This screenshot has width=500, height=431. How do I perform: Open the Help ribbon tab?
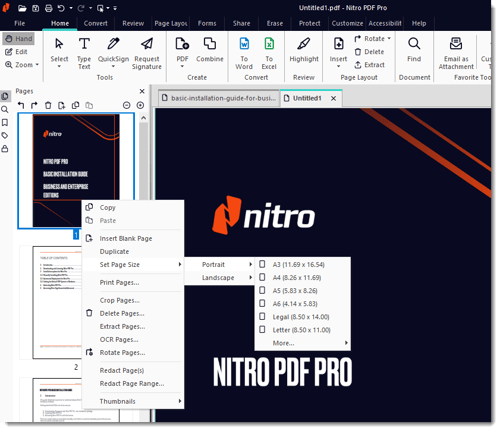point(419,23)
